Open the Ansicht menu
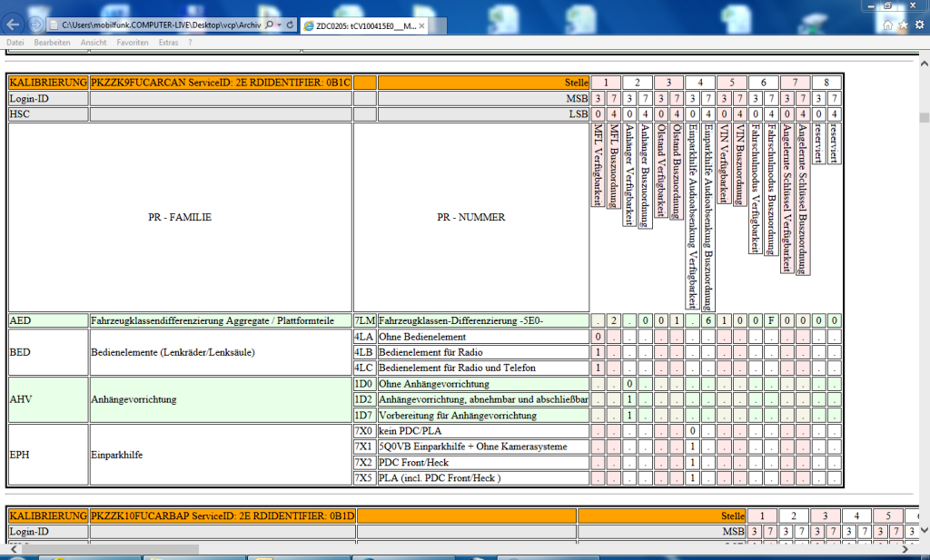Screen dimensions: 930x560 (93, 43)
